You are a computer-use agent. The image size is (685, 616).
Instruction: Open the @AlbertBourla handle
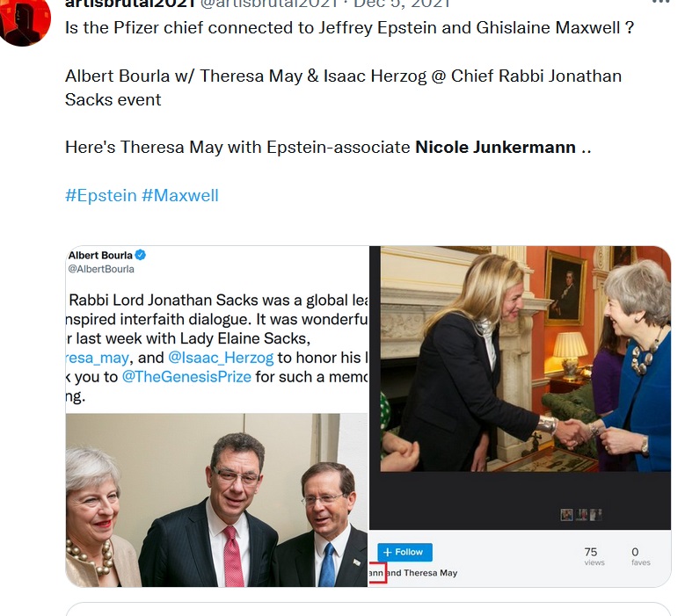101,269
